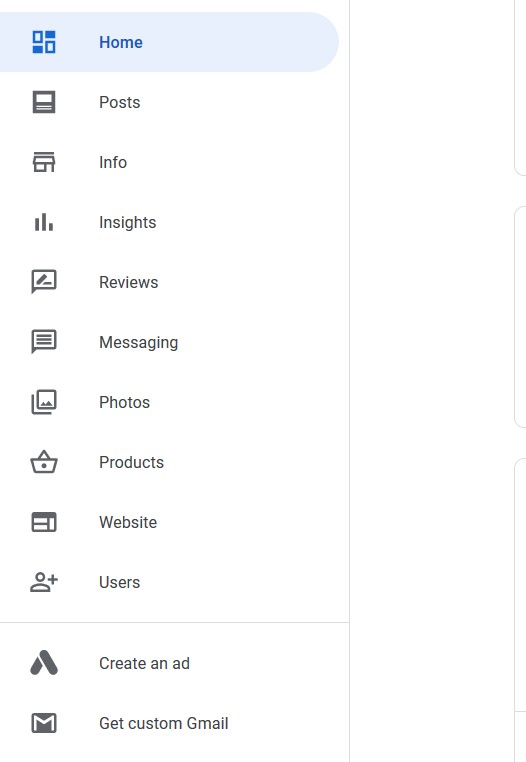Click the Home dashboard icon
Screen dimensions: 526x762
44,42
